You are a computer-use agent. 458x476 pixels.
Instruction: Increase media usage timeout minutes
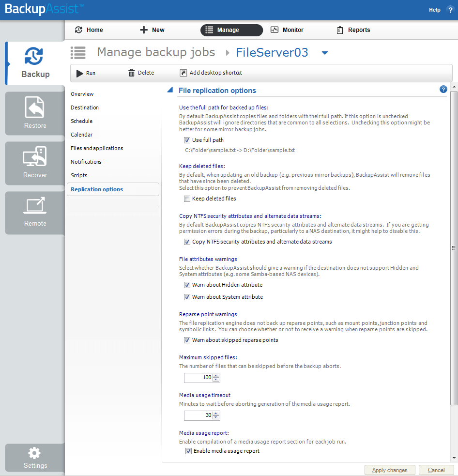click(216, 414)
